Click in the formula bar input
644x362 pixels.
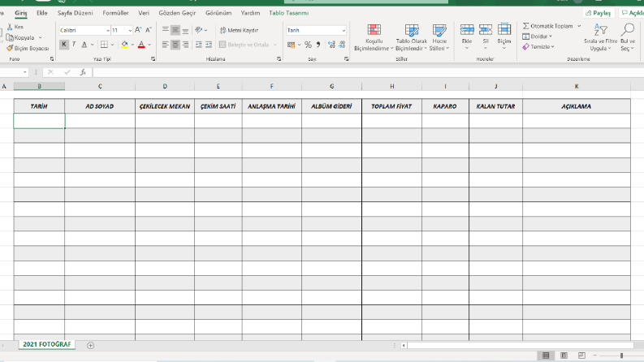pos(368,72)
